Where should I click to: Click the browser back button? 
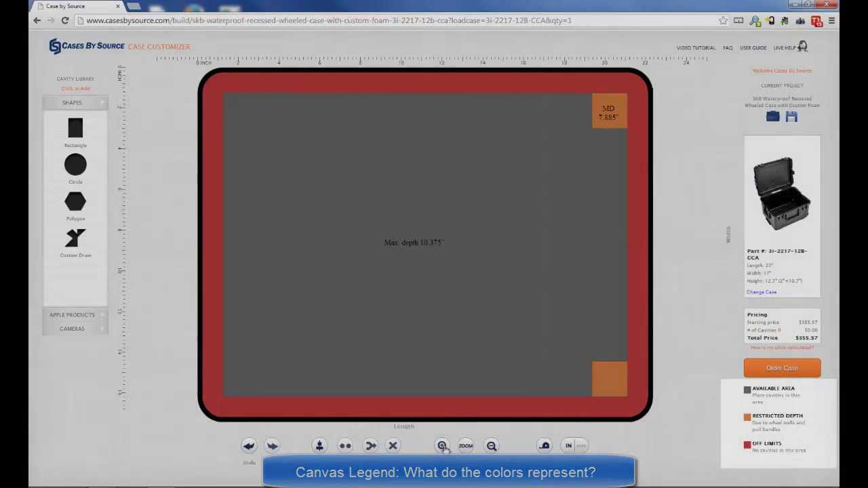37,20
